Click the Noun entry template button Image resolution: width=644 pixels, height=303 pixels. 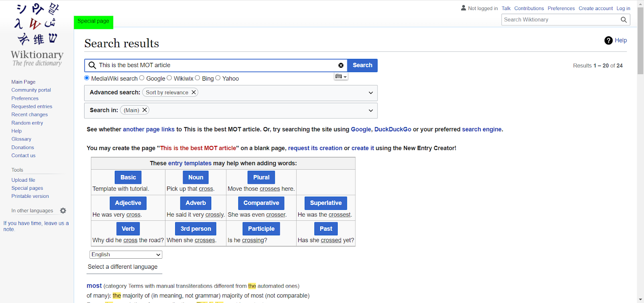[x=196, y=177]
